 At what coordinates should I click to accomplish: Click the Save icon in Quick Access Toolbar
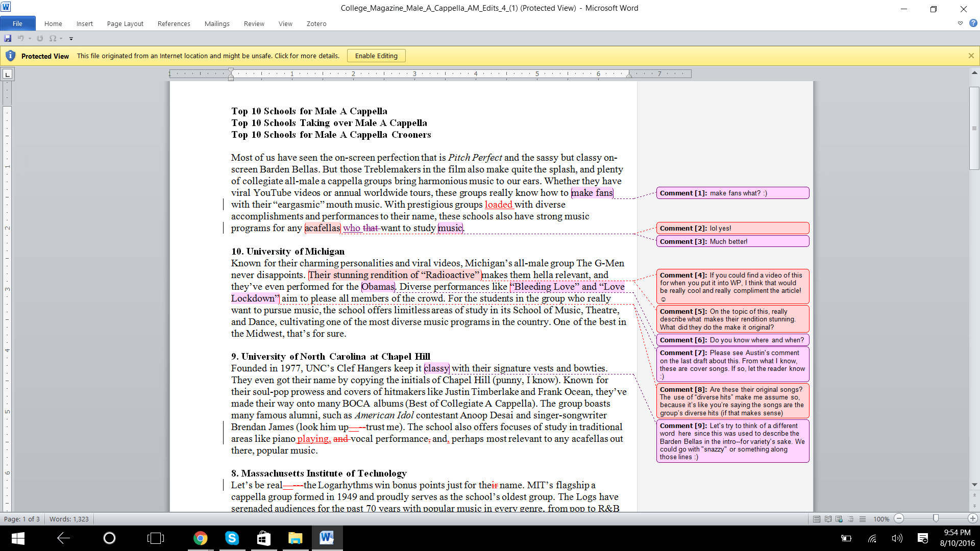coord(8,38)
